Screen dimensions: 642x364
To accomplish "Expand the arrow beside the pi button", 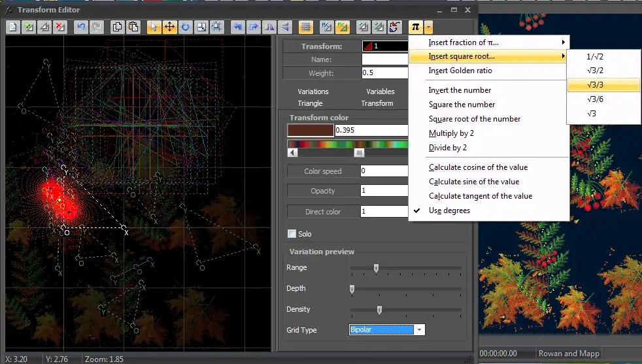I will [428, 27].
